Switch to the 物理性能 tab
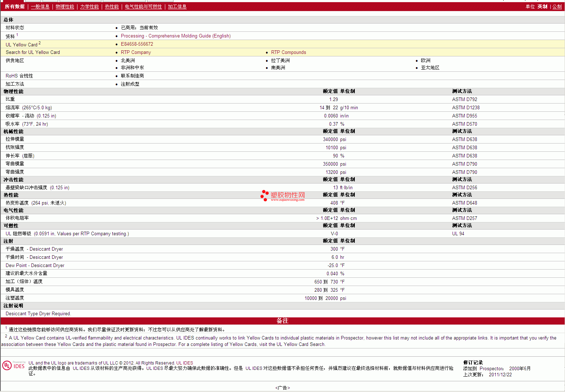The image size is (565, 392). click(65, 6)
